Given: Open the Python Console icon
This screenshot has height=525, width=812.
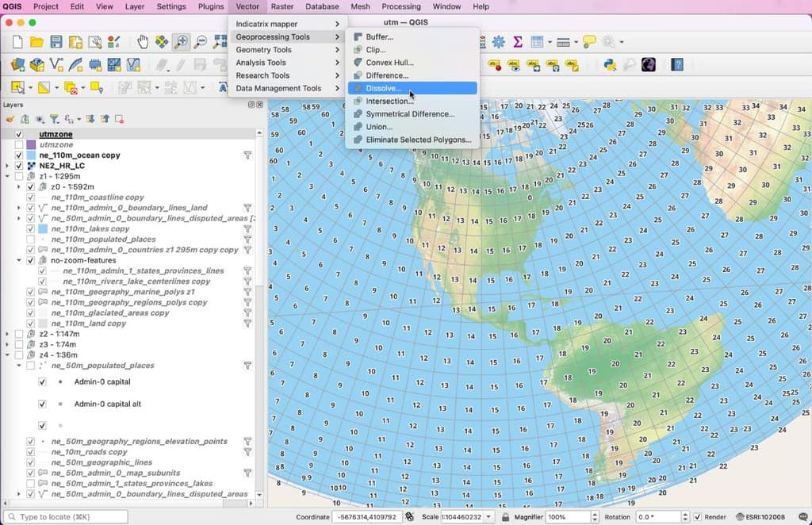Looking at the screenshot, I should tap(610, 65).
